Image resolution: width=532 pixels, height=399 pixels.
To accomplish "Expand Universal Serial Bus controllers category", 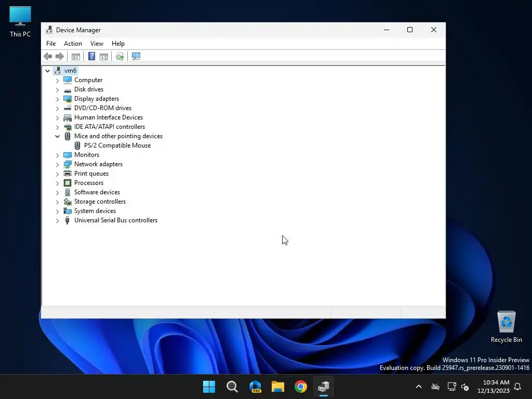I will pos(57,221).
